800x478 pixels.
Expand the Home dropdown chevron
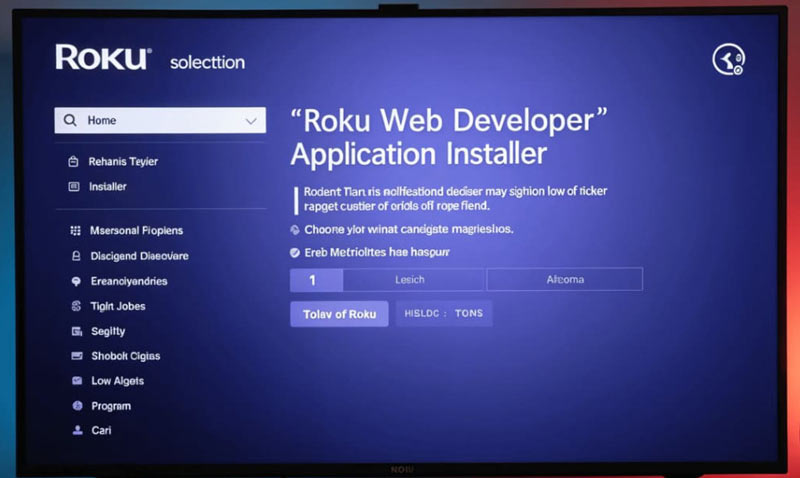coord(251,121)
